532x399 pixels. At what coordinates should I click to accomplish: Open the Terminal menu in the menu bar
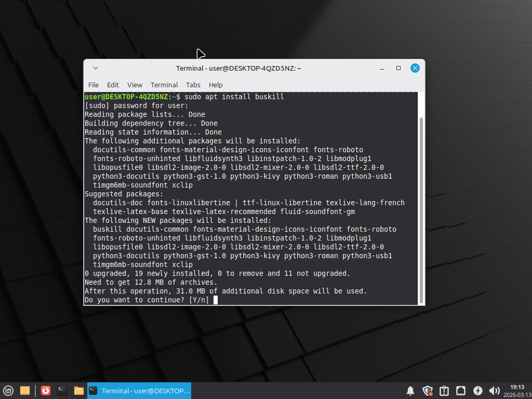pyautogui.click(x=164, y=85)
